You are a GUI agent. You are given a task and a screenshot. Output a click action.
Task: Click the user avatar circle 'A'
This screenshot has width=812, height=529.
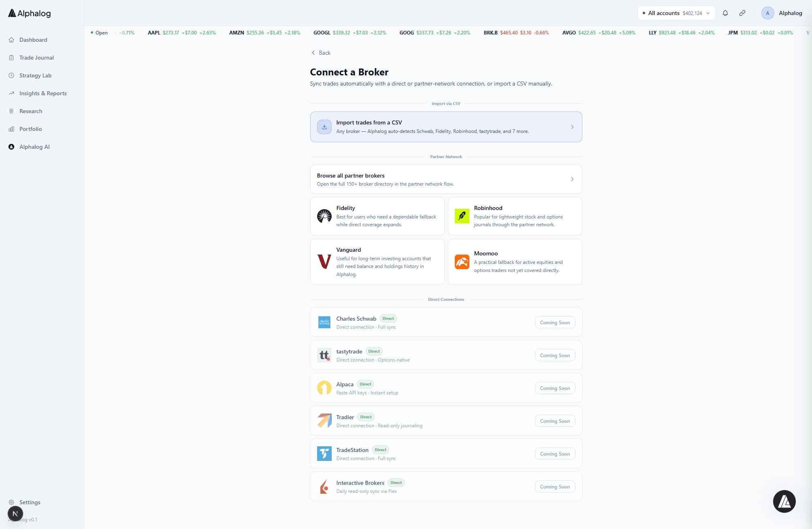pyautogui.click(x=767, y=13)
